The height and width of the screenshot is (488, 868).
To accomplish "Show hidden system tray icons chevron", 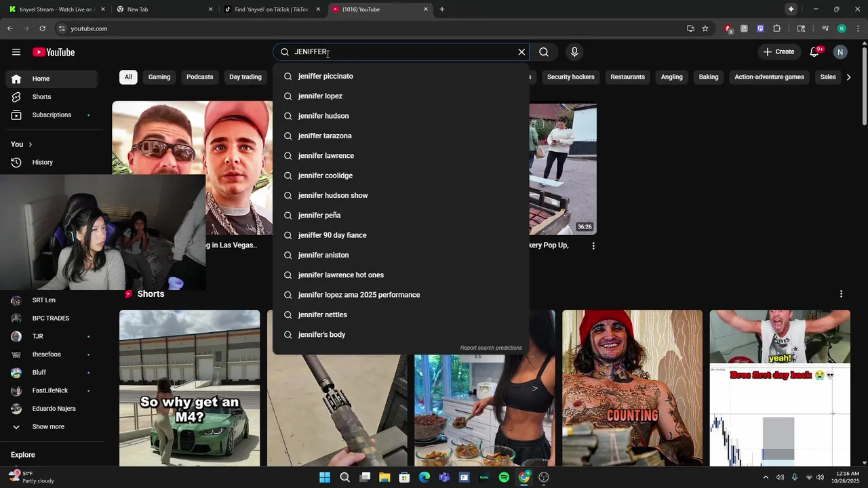I will 766,477.
